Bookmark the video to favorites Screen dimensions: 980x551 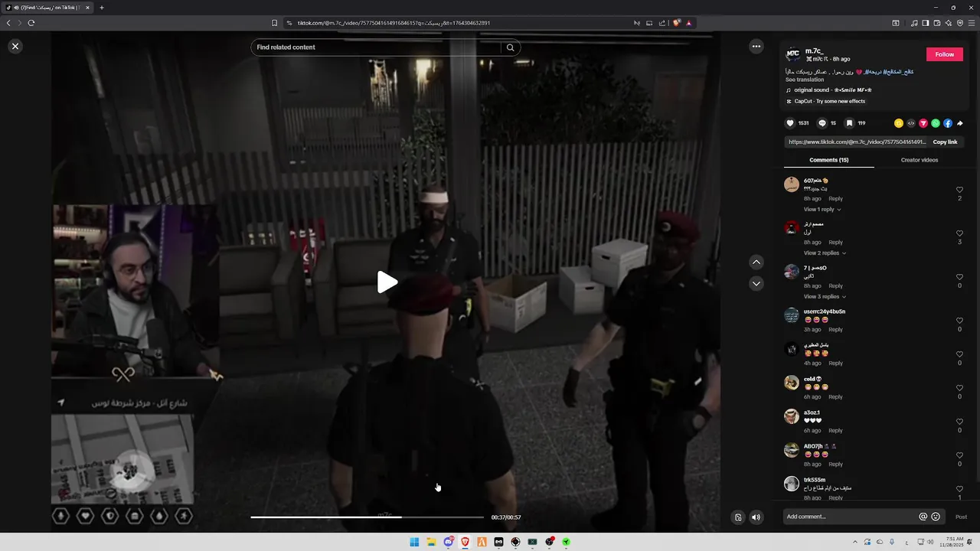coord(849,123)
